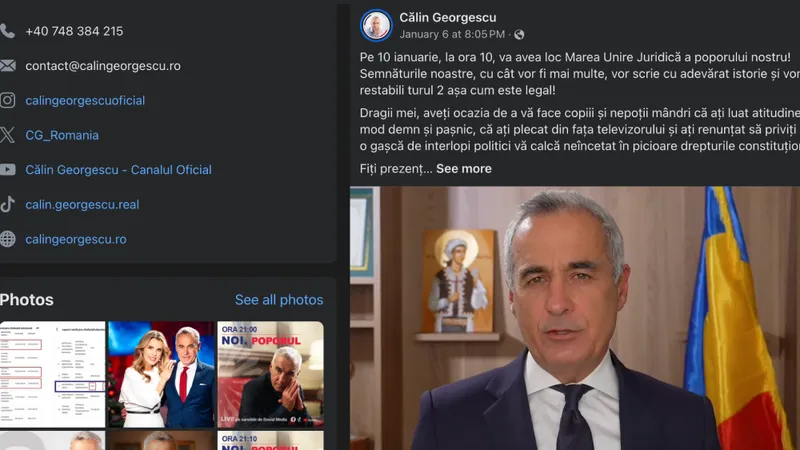This screenshot has width=800, height=450.
Task: Open the calin.georgescu.real TikTok link
Action: tap(82, 205)
